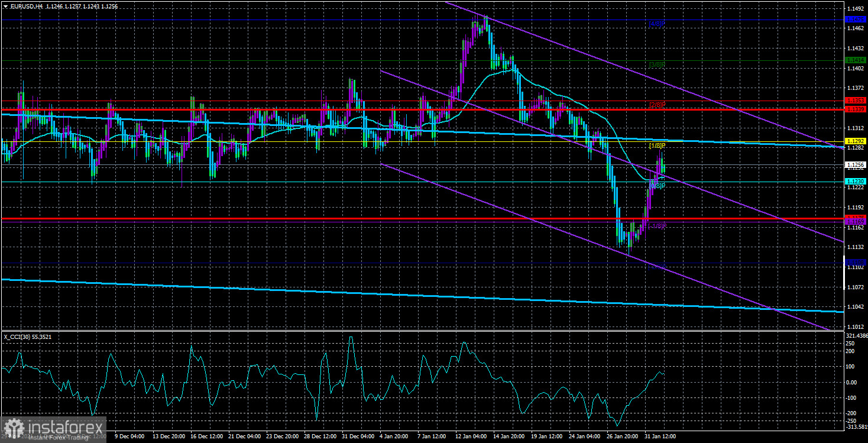Click the 1.1402 price axis value
The width and height of the screenshot is (868, 443).
pyautogui.click(x=856, y=69)
